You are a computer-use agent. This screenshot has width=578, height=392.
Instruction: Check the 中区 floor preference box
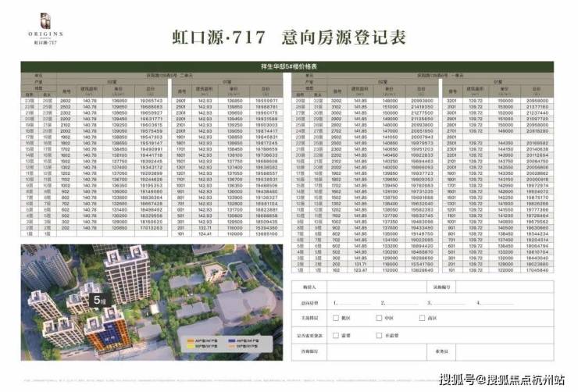379,318
